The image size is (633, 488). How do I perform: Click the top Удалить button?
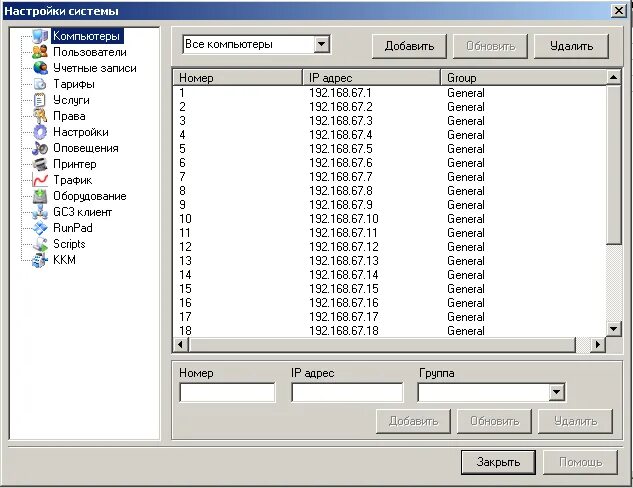point(571,46)
